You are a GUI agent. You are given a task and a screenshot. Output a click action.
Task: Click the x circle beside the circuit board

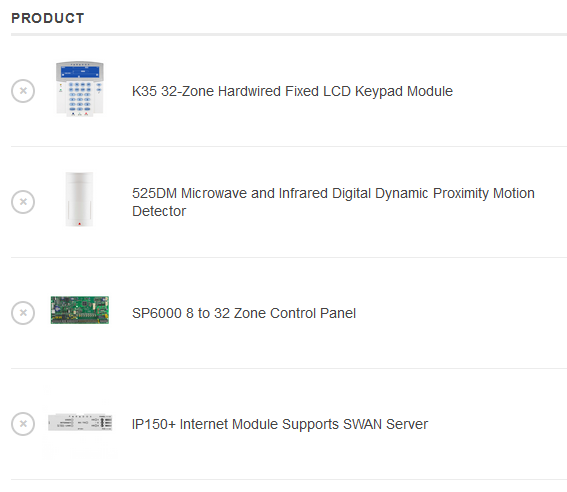[x=23, y=313]
